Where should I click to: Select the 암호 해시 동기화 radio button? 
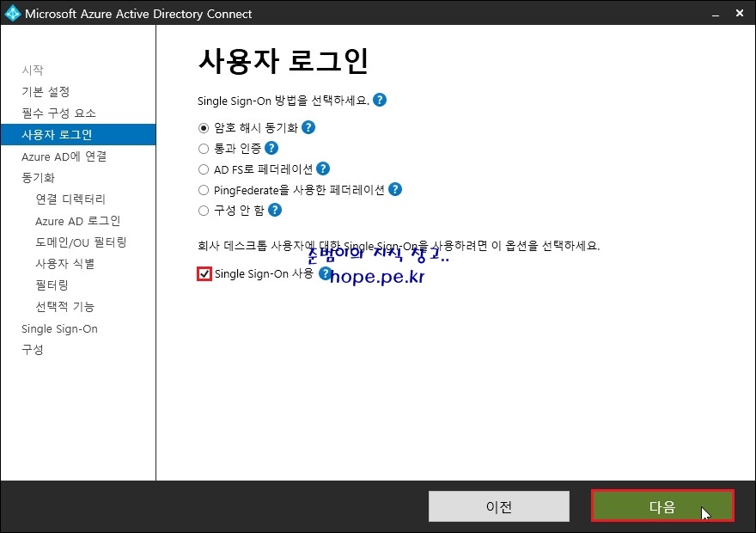(x=204, y=128)
